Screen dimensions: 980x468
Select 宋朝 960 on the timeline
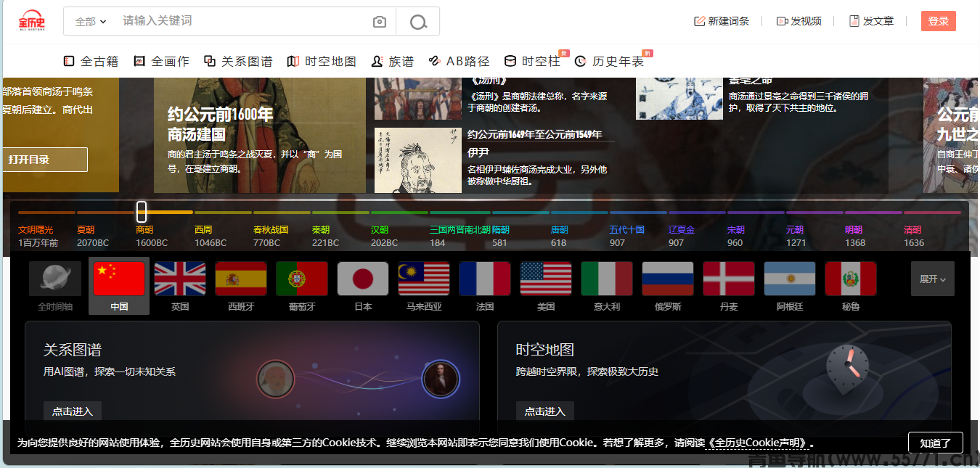736,236
